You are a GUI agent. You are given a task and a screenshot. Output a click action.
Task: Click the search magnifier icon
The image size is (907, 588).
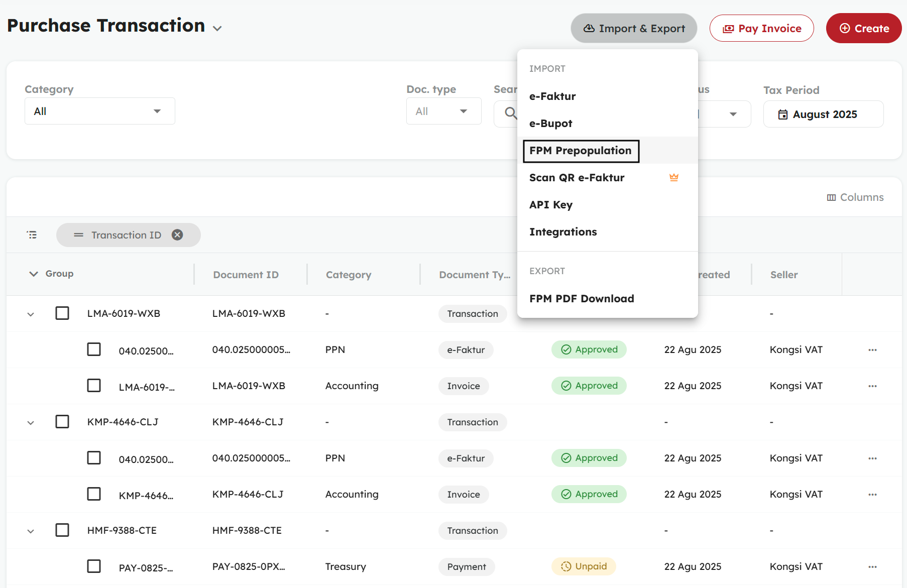[x=510, y=113]
